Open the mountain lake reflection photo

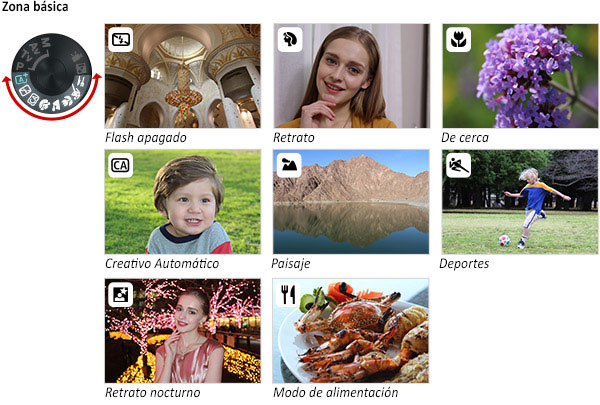(x=351, y=202)
